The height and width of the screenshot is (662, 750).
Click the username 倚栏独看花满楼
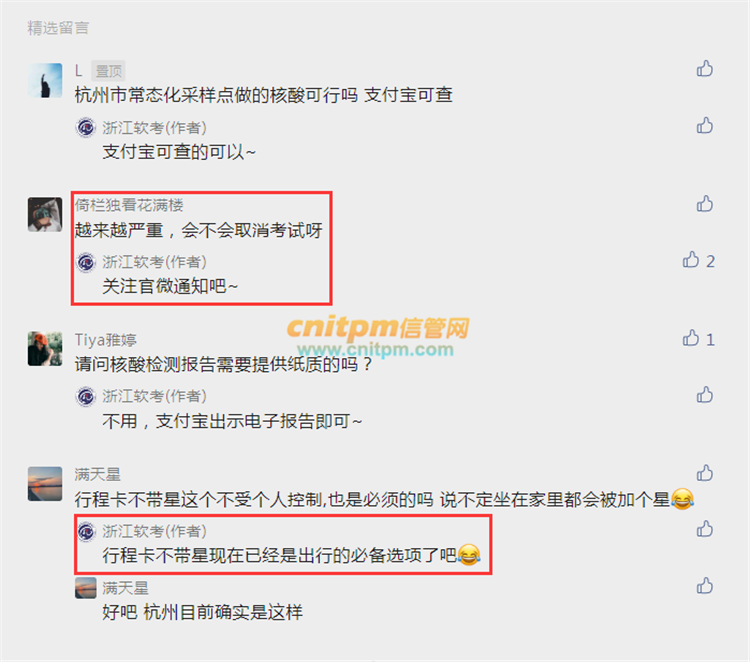[129, 205]
